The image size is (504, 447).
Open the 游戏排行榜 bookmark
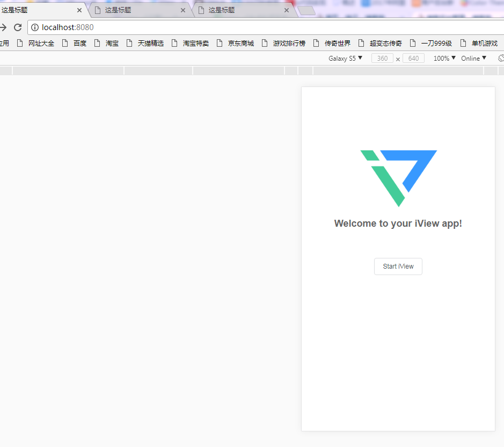pyautogui.click(x=283, y=43)
